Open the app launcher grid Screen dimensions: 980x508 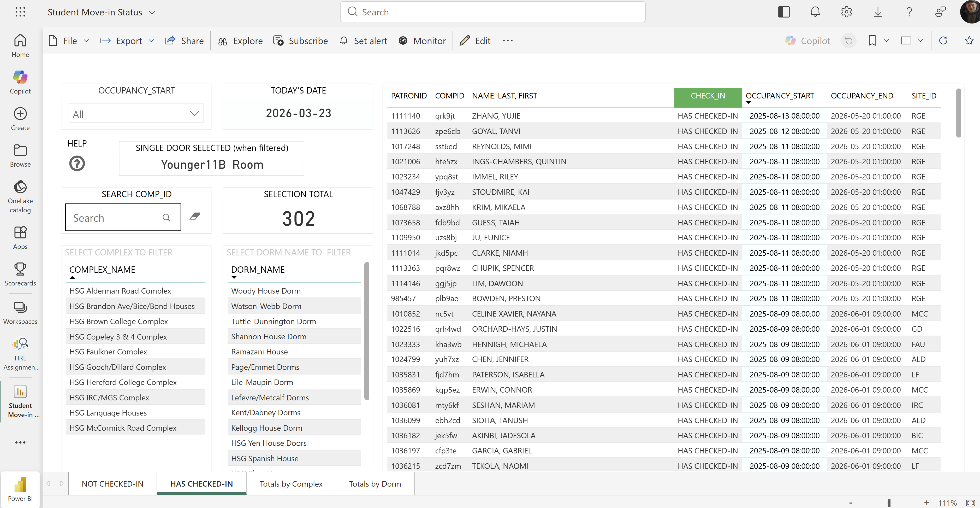click(x=20, y=12)
